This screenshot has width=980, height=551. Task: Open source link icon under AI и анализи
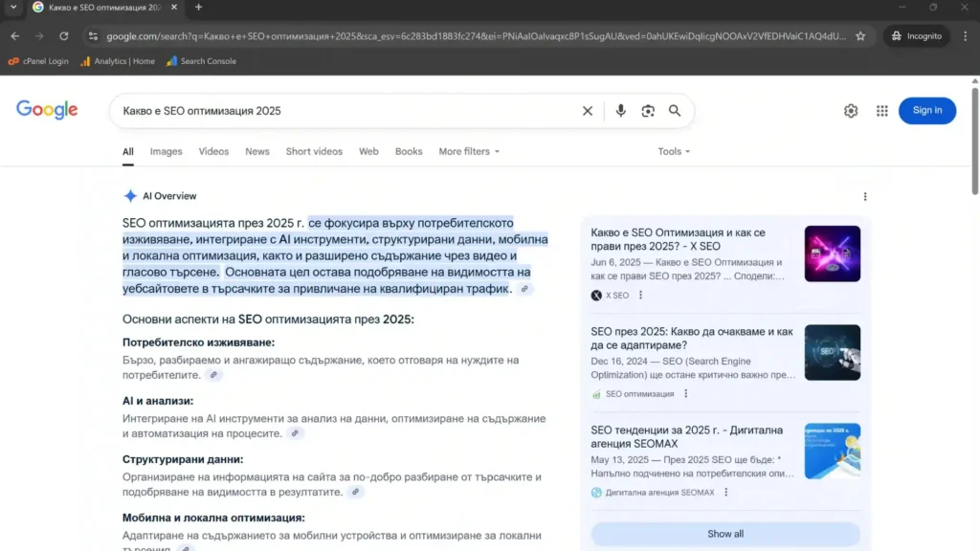pyautogui.click(x=295, y=433)
